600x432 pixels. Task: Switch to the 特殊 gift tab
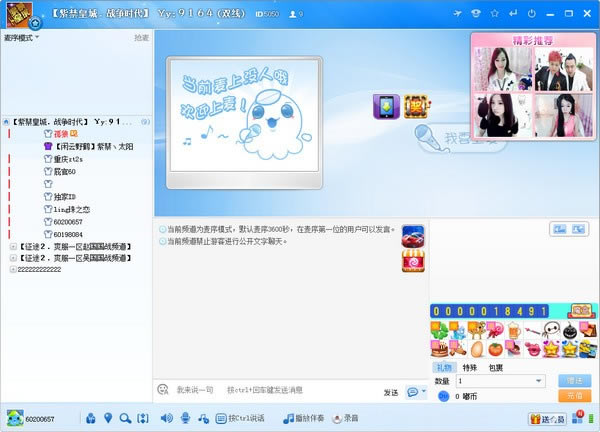point(470,368)
